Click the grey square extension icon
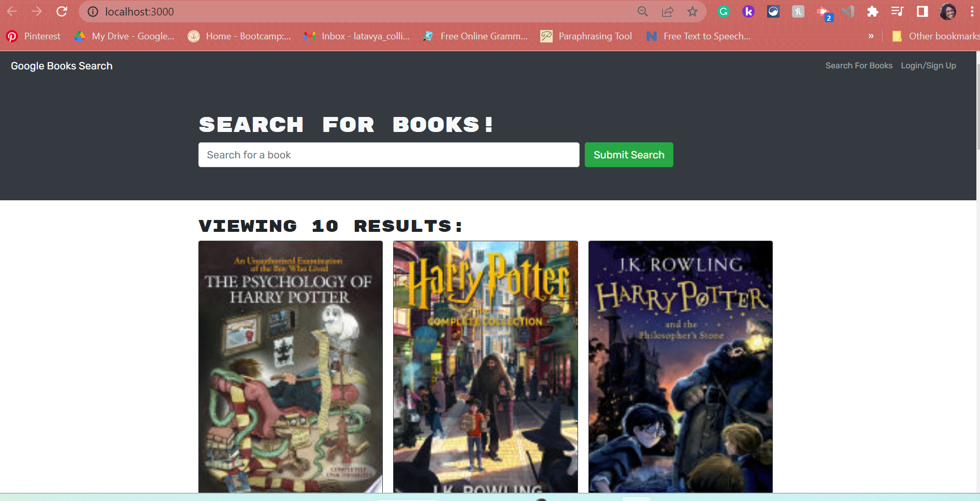 coord(798,11)
